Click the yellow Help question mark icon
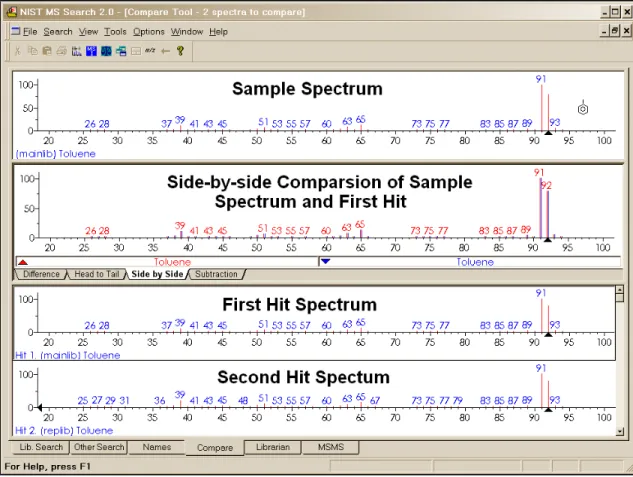 pos(180,51)
